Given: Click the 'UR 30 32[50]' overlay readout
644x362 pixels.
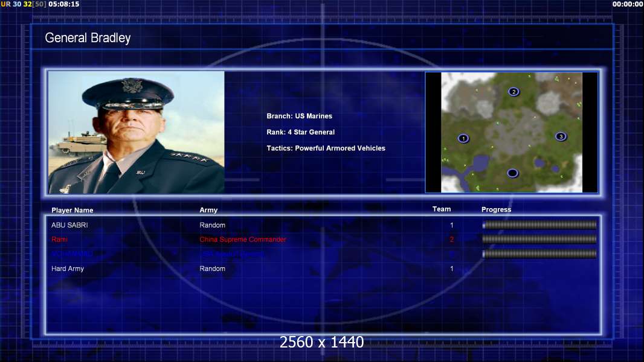Looking at the screenshot, I should (24, 4).
